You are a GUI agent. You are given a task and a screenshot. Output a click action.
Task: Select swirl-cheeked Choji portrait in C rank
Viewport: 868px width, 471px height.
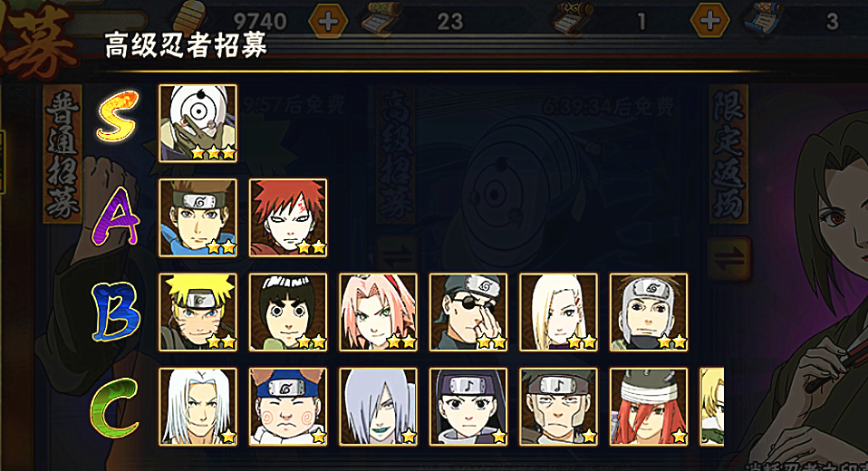pos(288,407)
